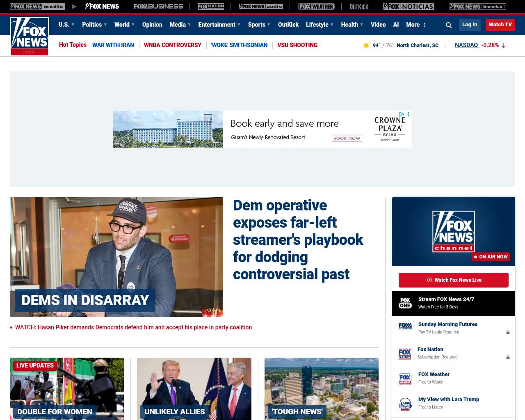The height and width of the screenshot is (420, 525).
Task: Open the DOUBLE FOR WOMEN story thumbnail
Action: [x=67, y=389]
